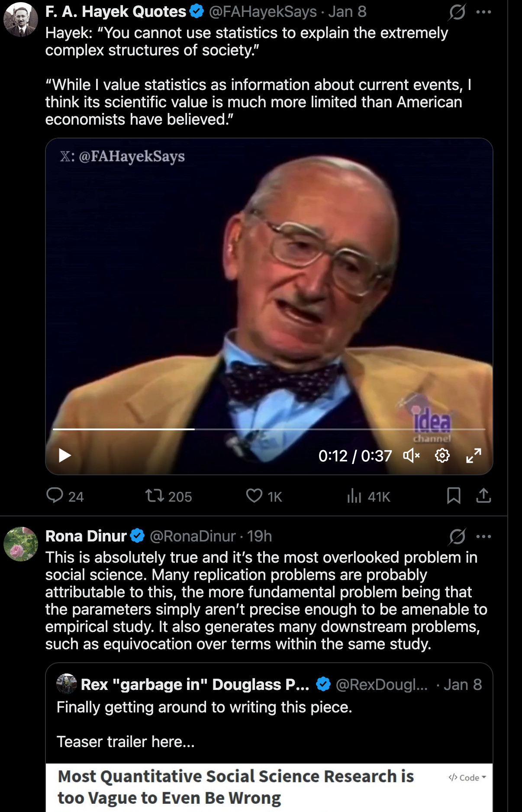
Task: Open video settings gear
Action: click(442, 455)
